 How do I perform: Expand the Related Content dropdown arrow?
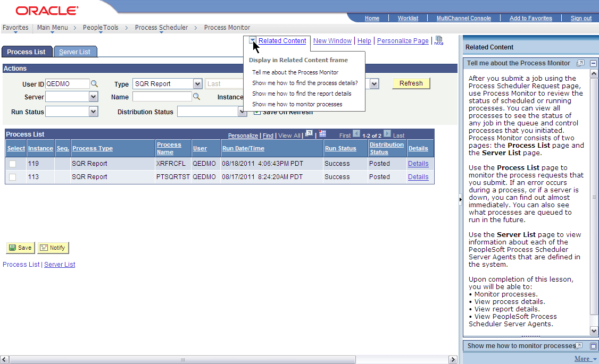252,40
